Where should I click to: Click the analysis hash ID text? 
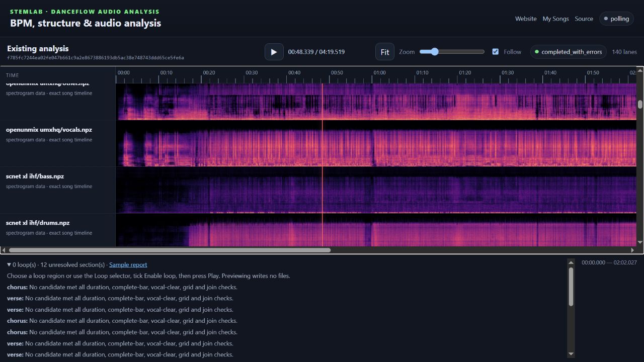coord(96,58)
